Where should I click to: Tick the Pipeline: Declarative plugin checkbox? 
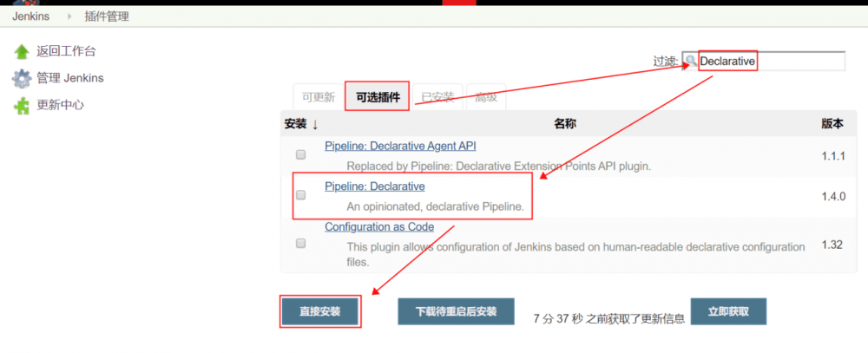click(x=300, y=195)
